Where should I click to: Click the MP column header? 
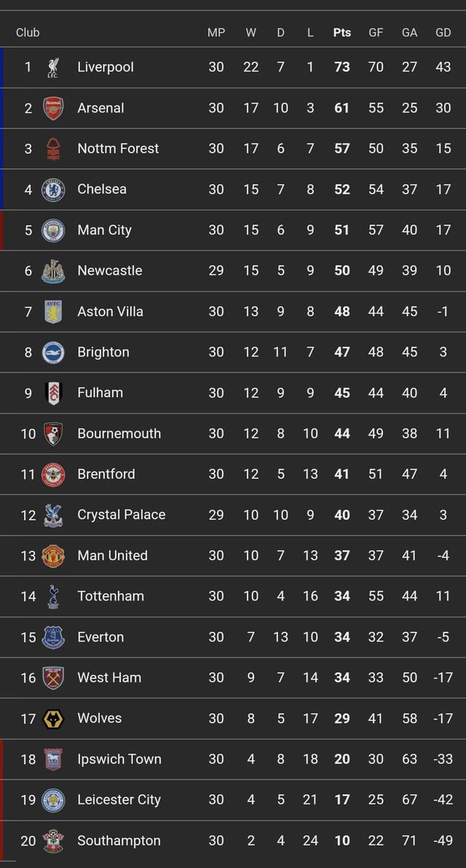(216, 32)
